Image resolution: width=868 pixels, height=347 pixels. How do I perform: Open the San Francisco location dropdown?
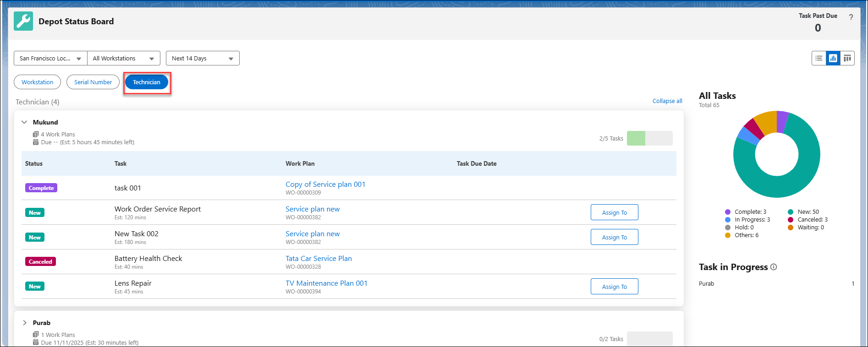(50, 58)
